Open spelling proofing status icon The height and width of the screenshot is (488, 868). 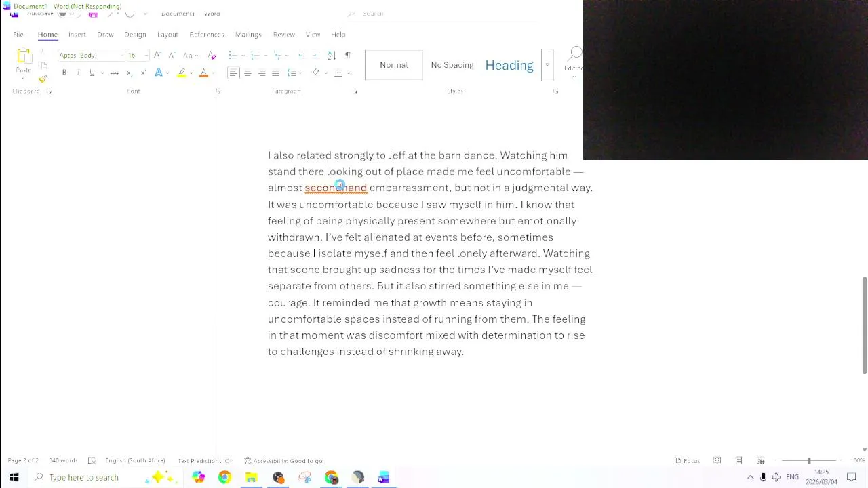pos(92,461)
